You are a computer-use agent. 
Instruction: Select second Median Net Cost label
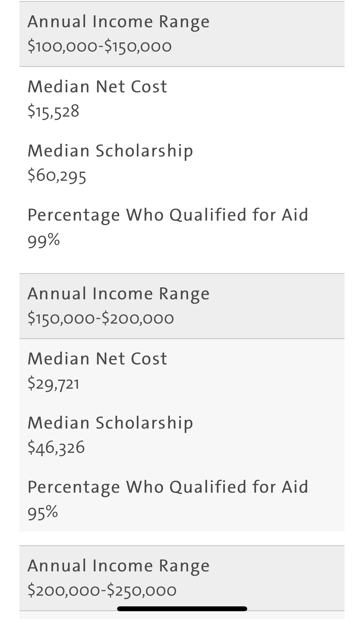coord(97,359)
